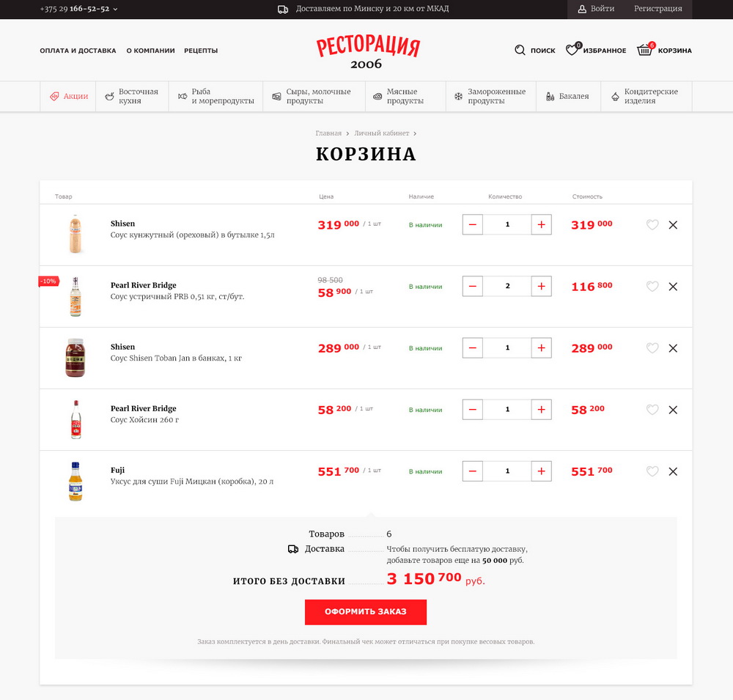
Task: Remove Shisen sesame sauce from cart
Action: pos(673,225)
